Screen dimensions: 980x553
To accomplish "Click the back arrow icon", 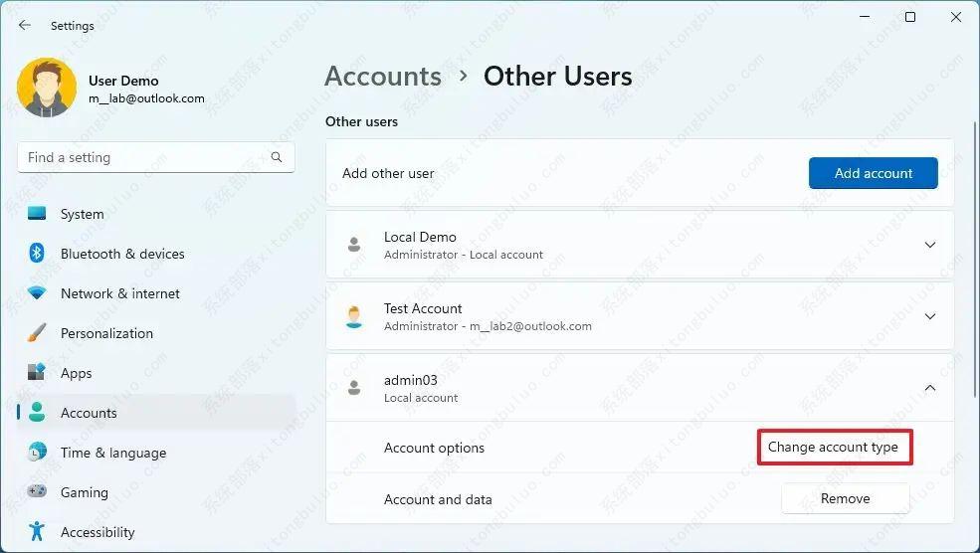I will tap(25, 26).
